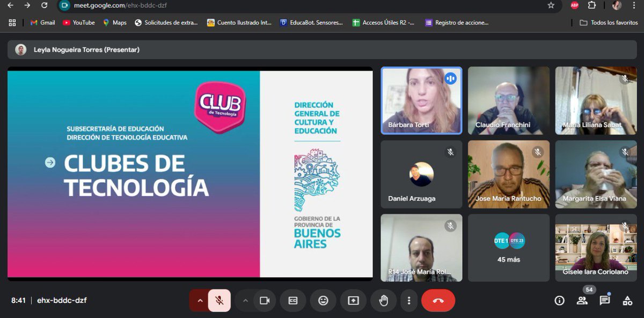Screen dimensions: 644x318
Task: Open the Maps bookmark
Action: point(115,23)
